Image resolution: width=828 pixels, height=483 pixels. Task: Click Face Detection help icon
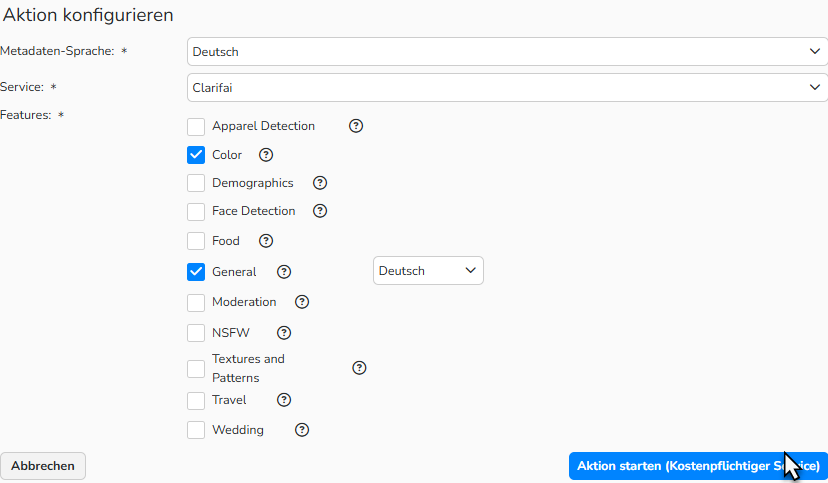[x=320, y=211]
